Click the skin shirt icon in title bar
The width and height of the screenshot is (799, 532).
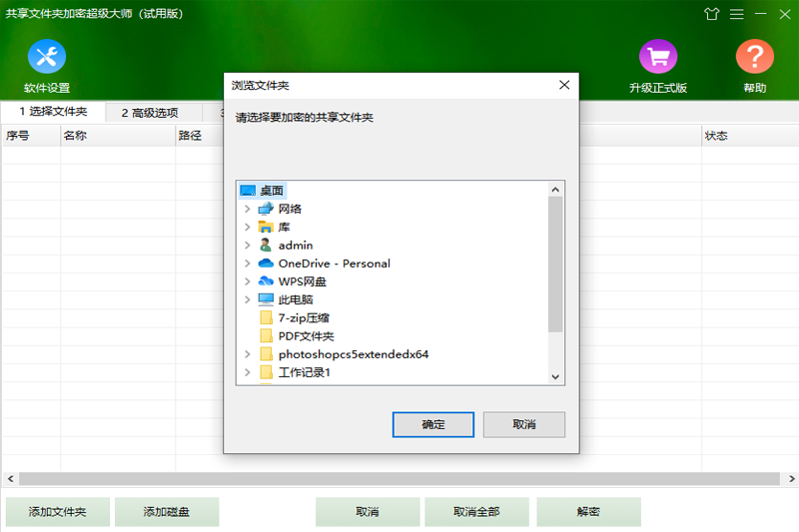[712, 14]
